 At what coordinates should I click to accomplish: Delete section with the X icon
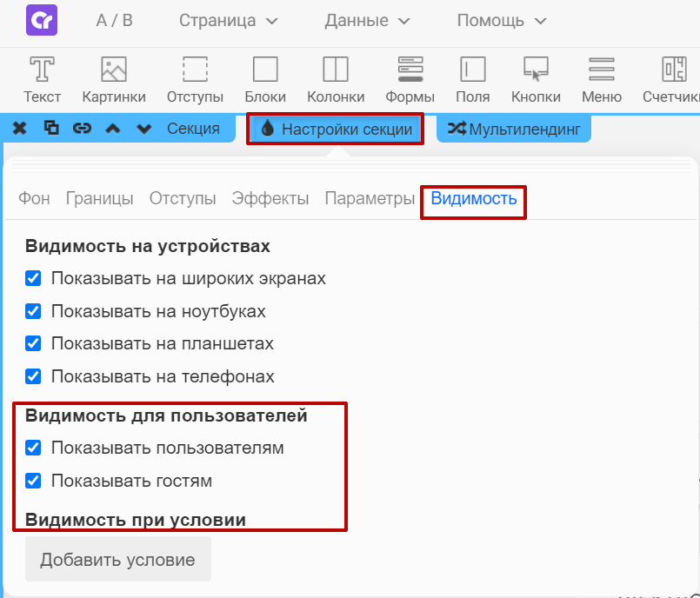(x=20, y=129)
